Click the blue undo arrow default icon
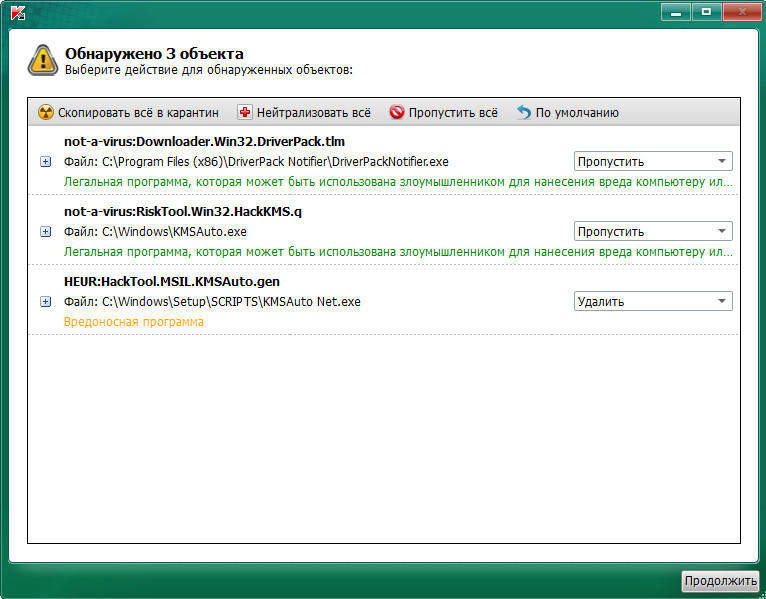The image size is (766, 599). 524,112
